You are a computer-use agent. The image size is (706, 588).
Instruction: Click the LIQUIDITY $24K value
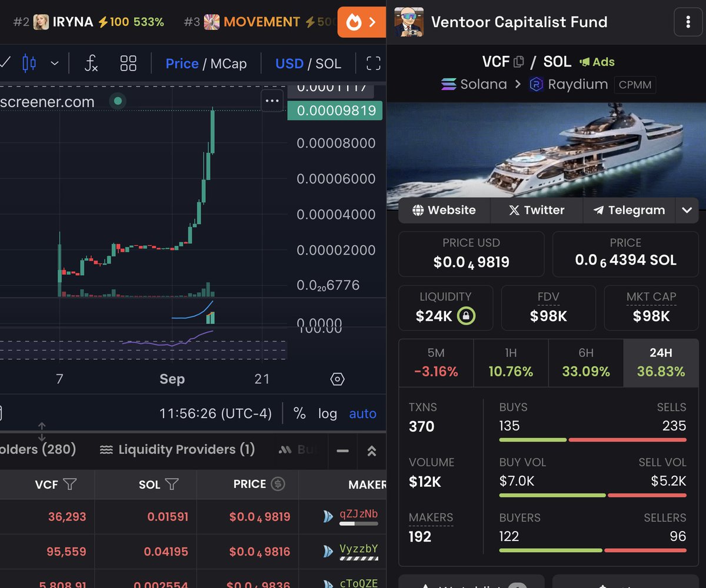click(x=434, y=316)
